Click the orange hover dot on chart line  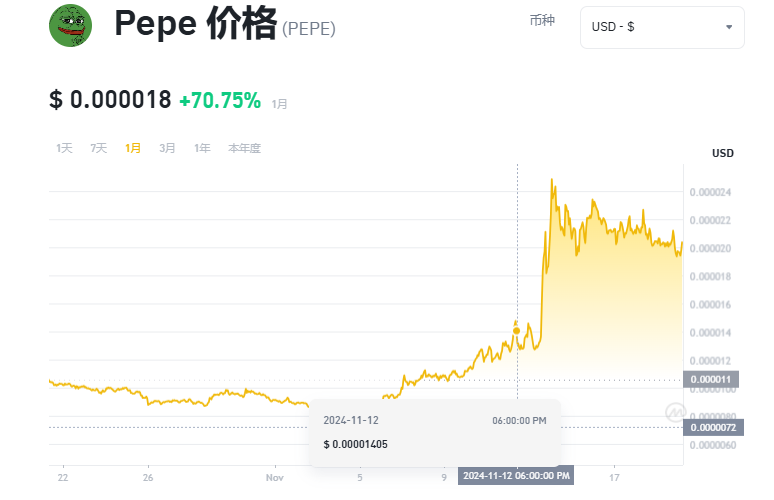[x=516, y=329]
